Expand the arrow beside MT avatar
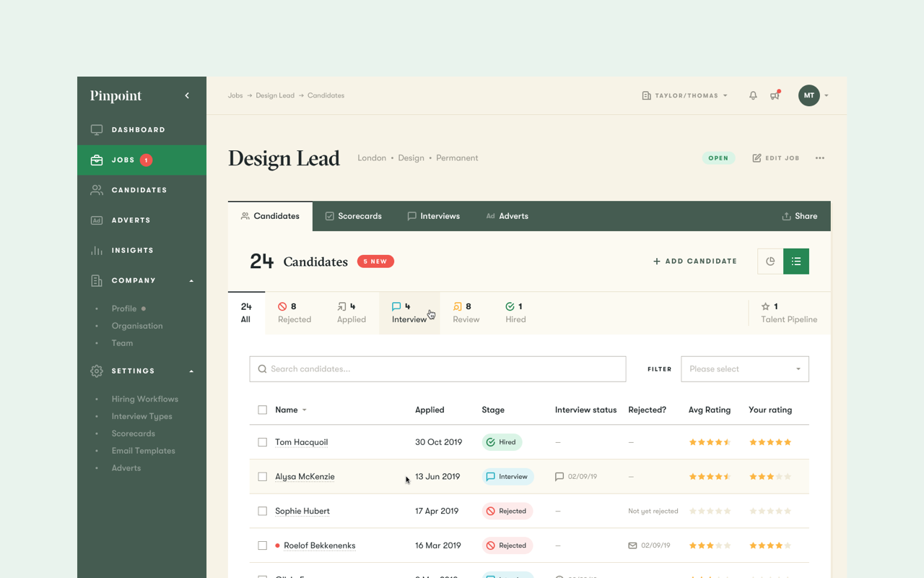This screenshot has height=578, width=924. pos(827,95)
